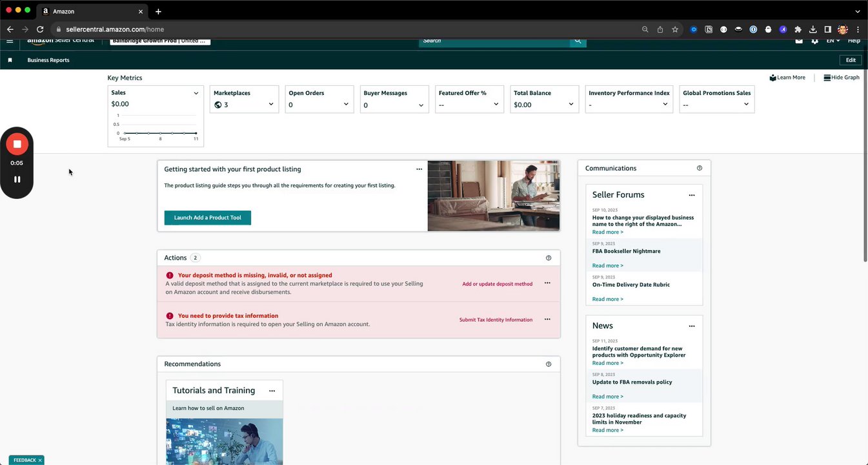Click Submit Tax Identity Information link

496,320
